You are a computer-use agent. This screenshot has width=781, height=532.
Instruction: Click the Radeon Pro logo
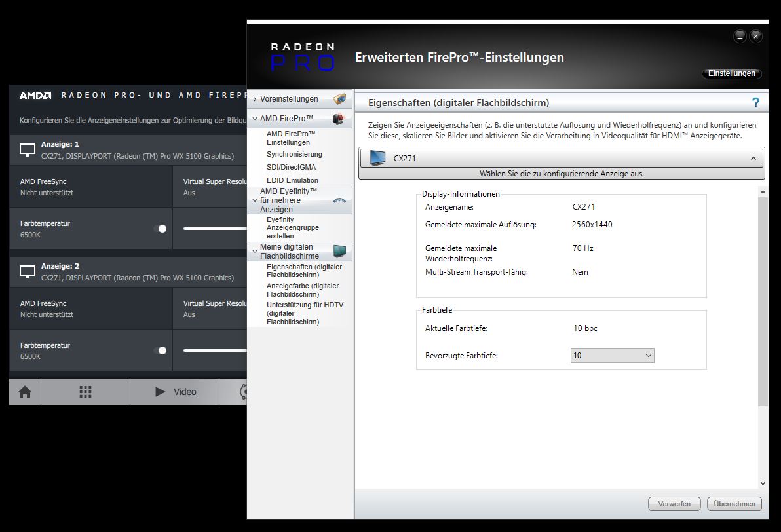(x=302, y=57)
